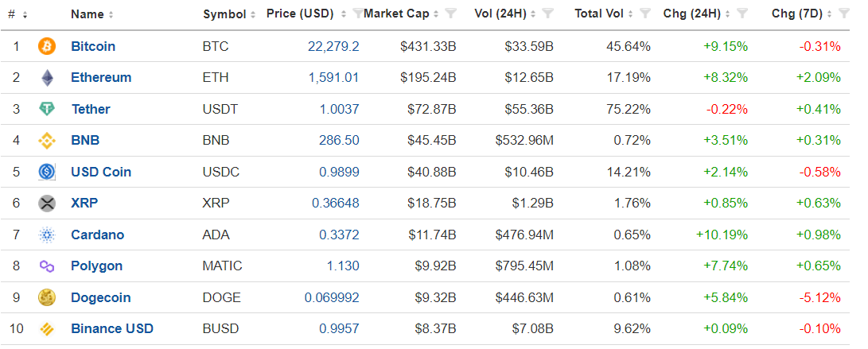Viewport: 868px width, 349px height.
Task: Click the Ethereum diamond logo icon
Action: pos(47,78)
